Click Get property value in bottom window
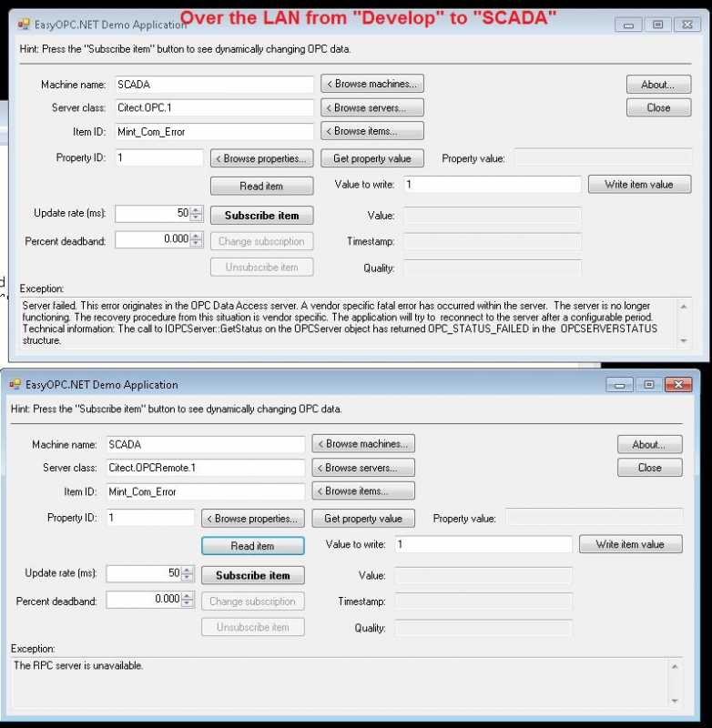 click(363, 518)
